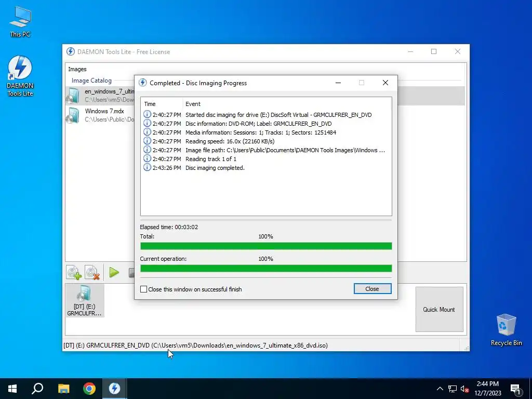This screenshot has height=399, width=532.
Task: Click the muted volume tray icon
Action: tap(465, 389)
